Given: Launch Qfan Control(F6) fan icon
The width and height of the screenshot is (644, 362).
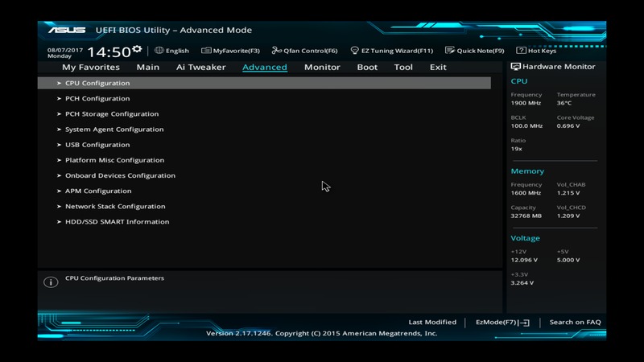Looking at the screenshot, I should pos(277,51).
